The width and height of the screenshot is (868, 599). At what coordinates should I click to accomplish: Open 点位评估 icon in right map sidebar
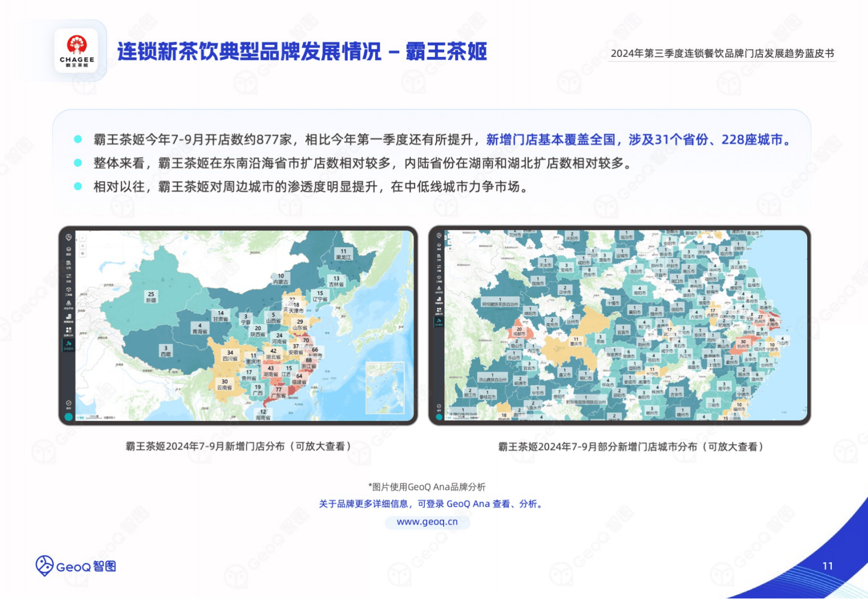439,289
